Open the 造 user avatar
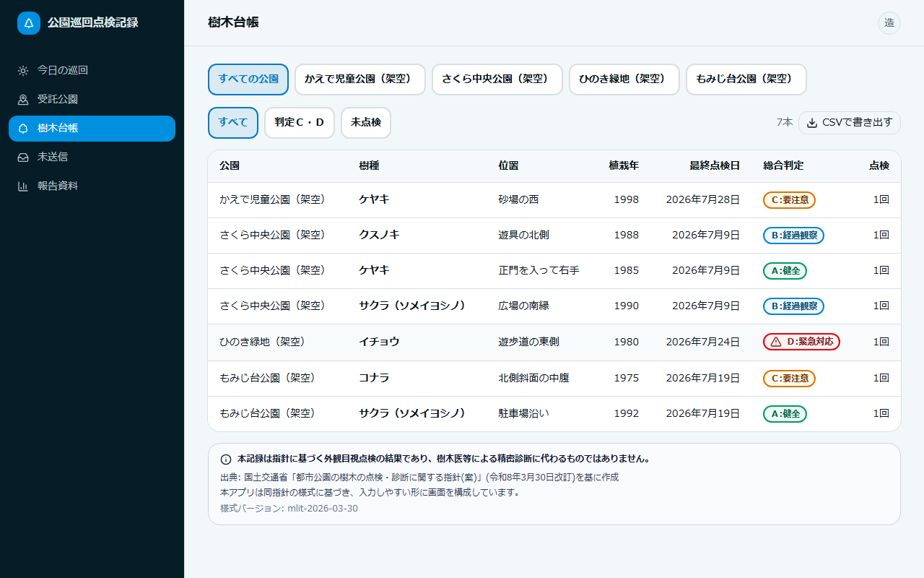Screen dimensions: 924x578 click(x=889, y=23)
